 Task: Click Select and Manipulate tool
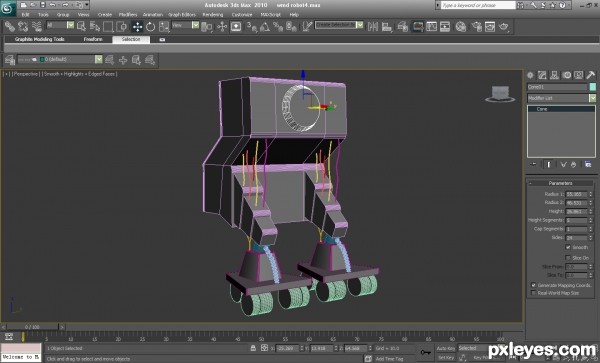[222, 26]
